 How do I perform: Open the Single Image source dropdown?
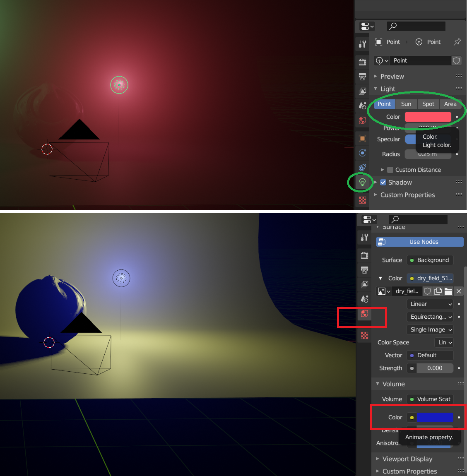(x=430, y=329)
